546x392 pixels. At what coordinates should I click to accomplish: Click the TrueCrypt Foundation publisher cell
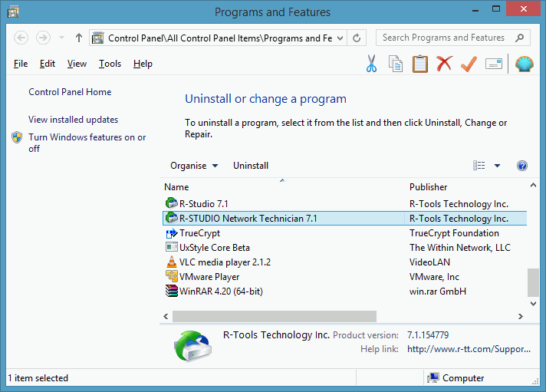pyautogui.click(x=454, y=232)
